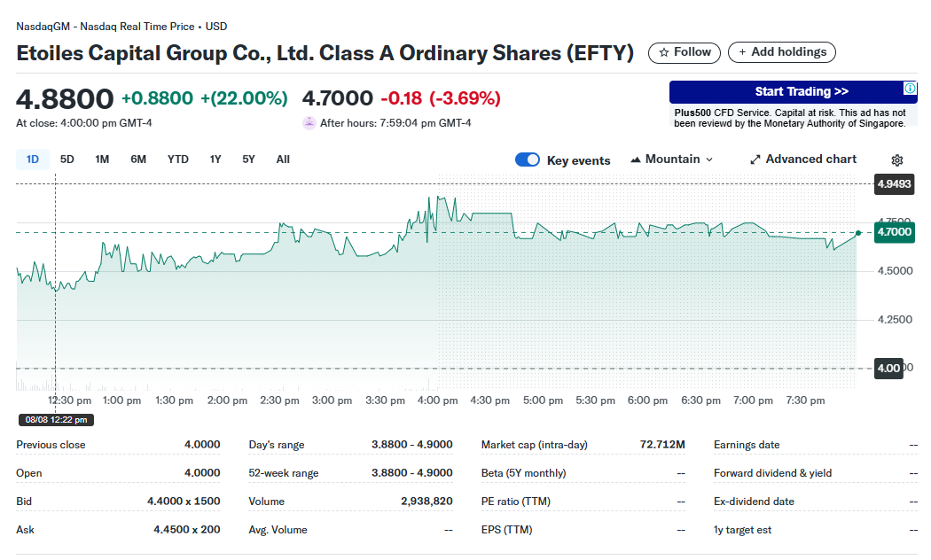Click the 4.7000 price marker label
931x560 pixels.
click(893, 232)
